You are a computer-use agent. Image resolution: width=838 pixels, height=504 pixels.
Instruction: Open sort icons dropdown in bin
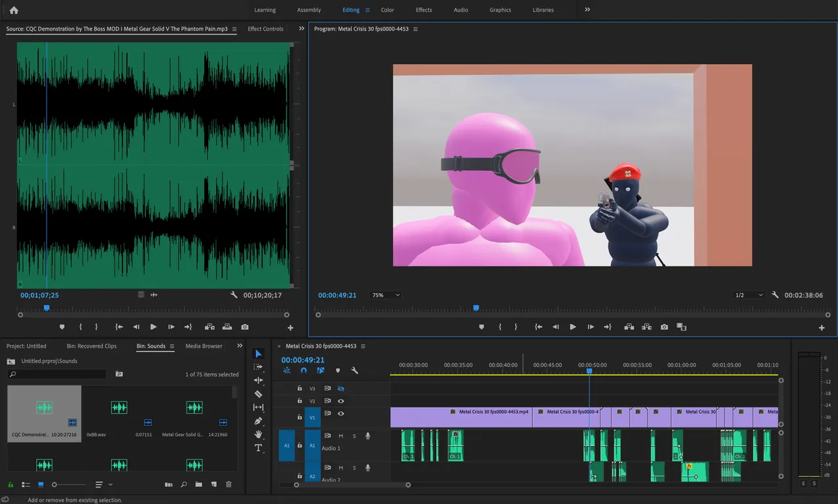[103, 484]
